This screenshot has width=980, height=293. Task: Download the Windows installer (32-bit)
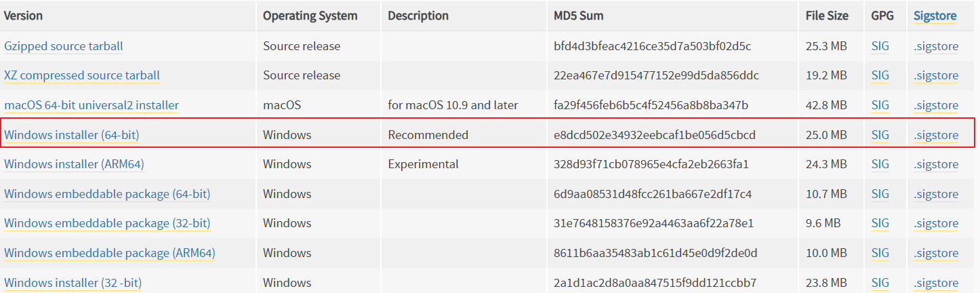(x=73, y=282)
